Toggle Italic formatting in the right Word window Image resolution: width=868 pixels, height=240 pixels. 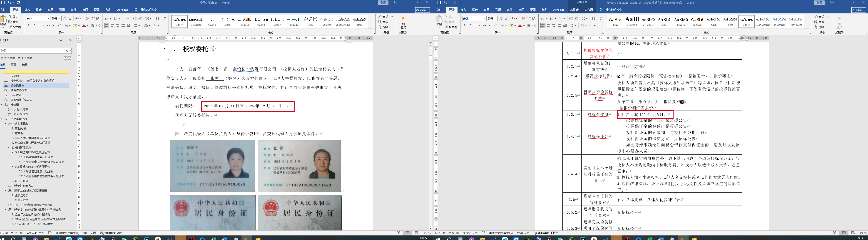tap(470, 26)
